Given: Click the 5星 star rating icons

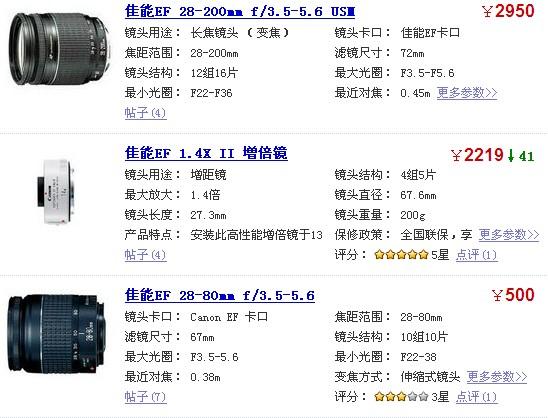Looking at the screenshot, I should click(401, 254).
